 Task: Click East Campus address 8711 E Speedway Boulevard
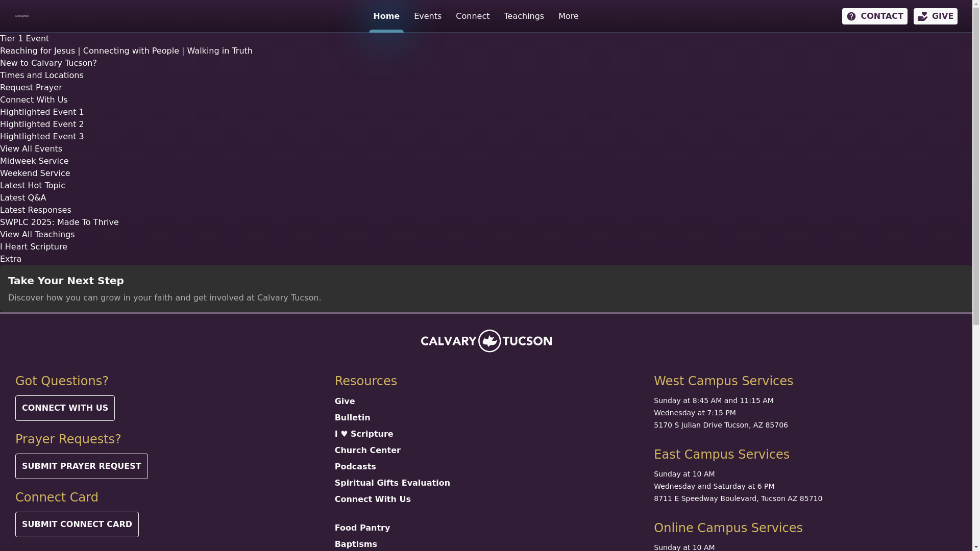click(x=738, y=498)
